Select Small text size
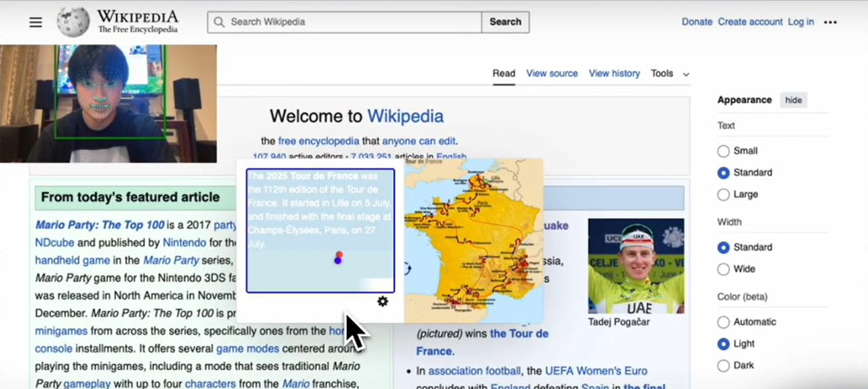 723,151
